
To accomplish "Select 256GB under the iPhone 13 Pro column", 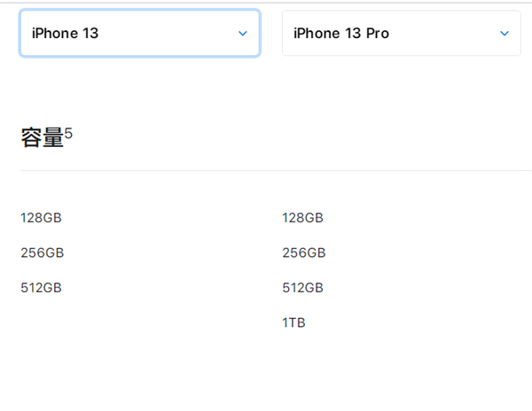I will [303, 252].
